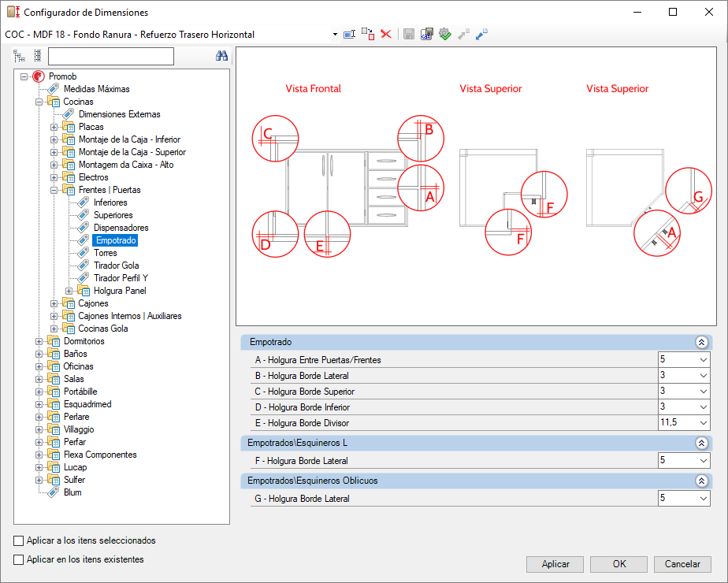Close the Configurador de Dimensiones window
The width and height of the screenshot is (728, 583).
(x=708, y=12)
